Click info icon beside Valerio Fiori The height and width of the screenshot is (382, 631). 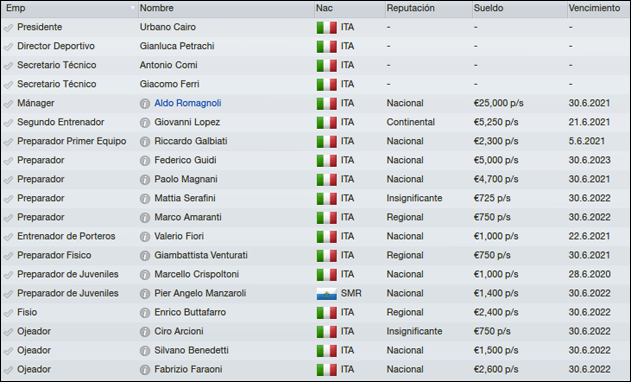(144, 237)
